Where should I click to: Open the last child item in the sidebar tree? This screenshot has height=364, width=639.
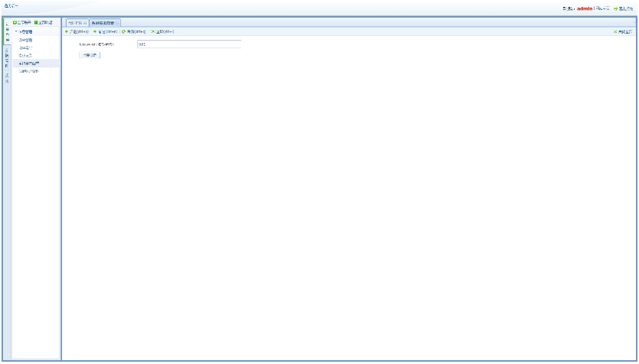[29, 71]
